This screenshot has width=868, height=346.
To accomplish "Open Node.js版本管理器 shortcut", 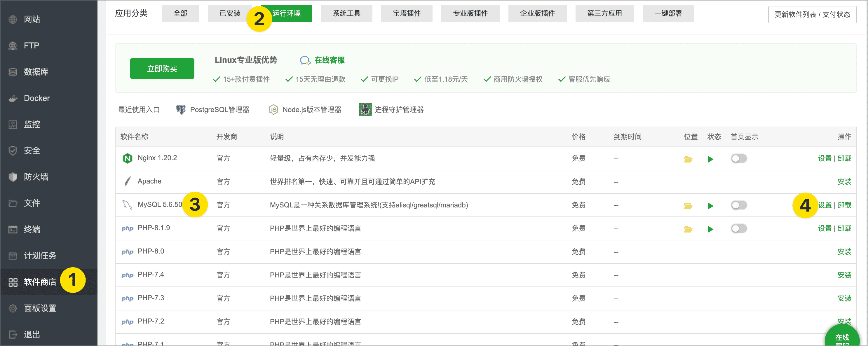I will click(312, 110).
